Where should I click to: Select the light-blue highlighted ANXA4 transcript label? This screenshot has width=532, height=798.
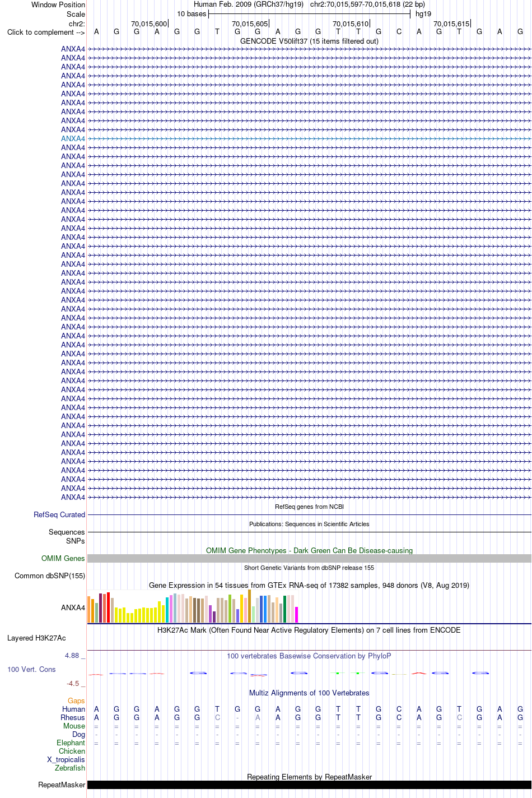73,138
